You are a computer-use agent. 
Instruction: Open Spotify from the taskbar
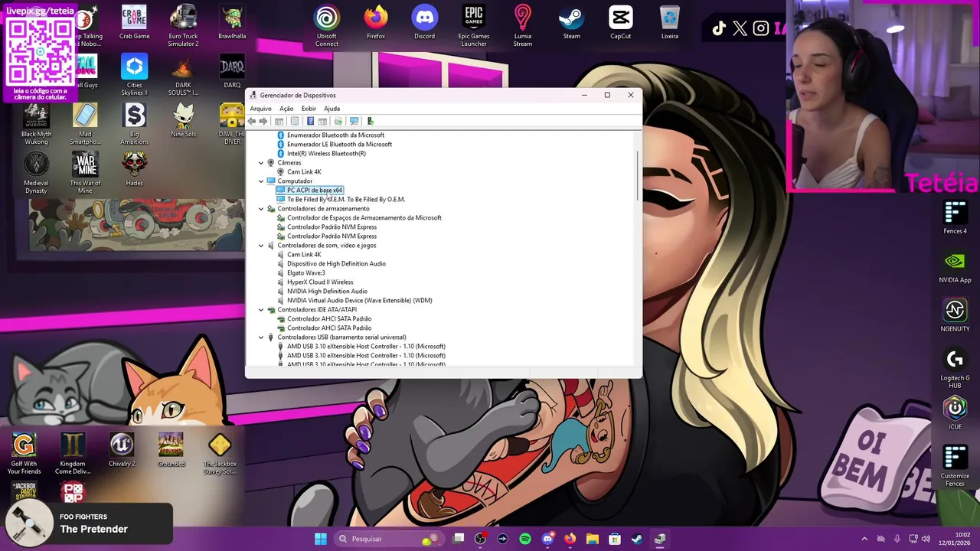point(525,539)
